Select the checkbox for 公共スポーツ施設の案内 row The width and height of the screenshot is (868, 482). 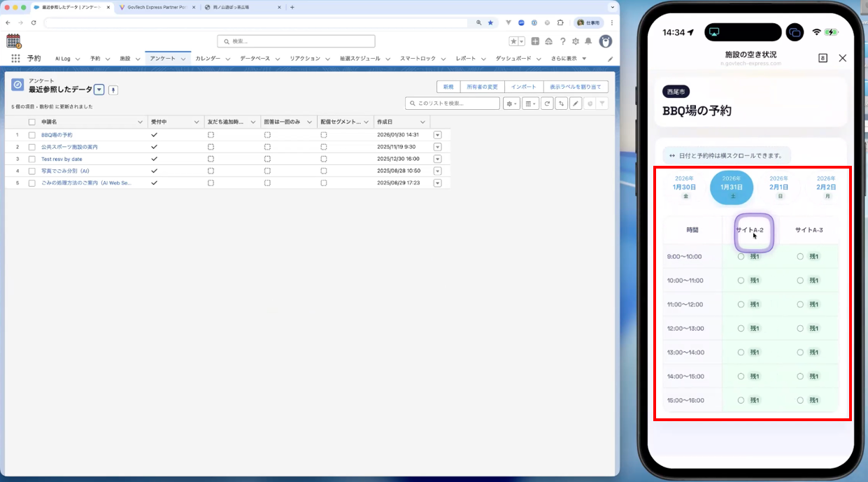click(x=31, y=147)
